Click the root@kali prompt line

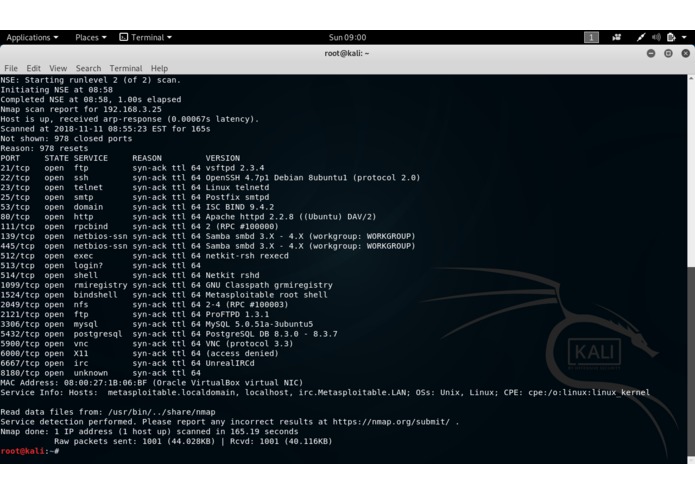click(x=30, y=451)
